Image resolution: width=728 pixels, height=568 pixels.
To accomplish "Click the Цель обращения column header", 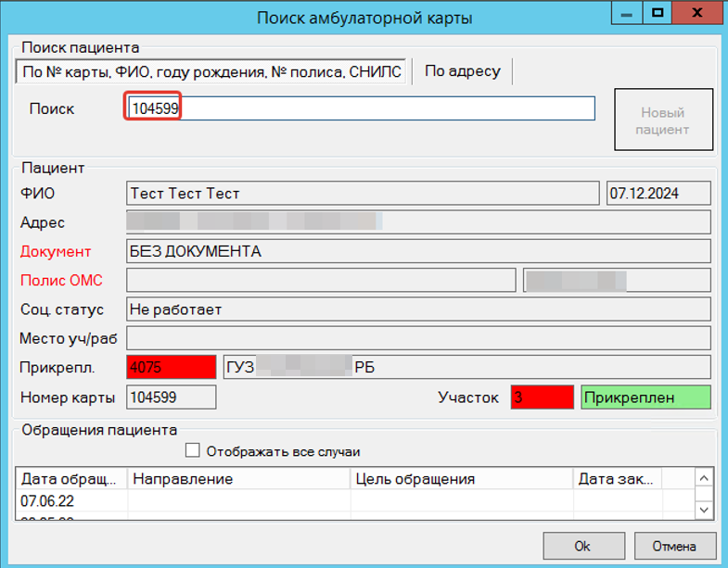I will pos(461,478).
